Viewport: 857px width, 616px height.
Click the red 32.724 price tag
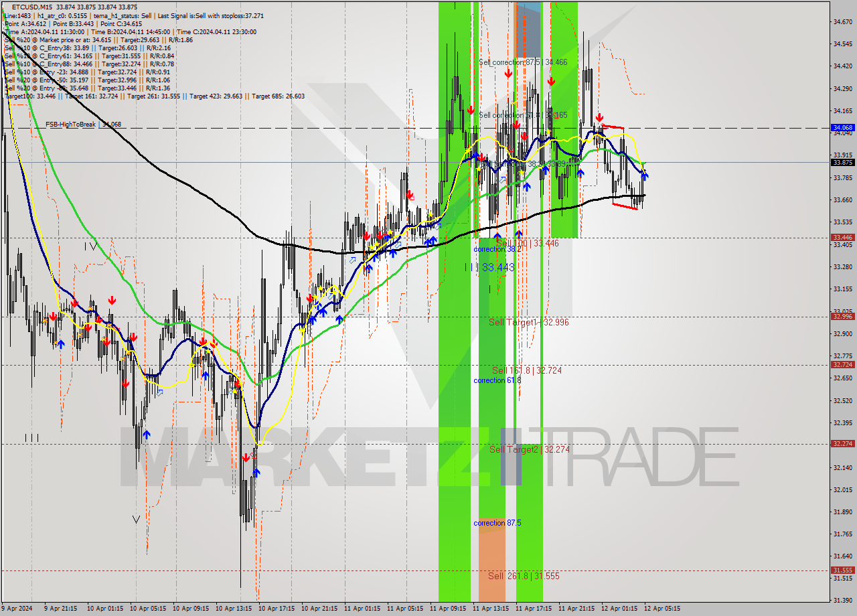pos(842,364)
